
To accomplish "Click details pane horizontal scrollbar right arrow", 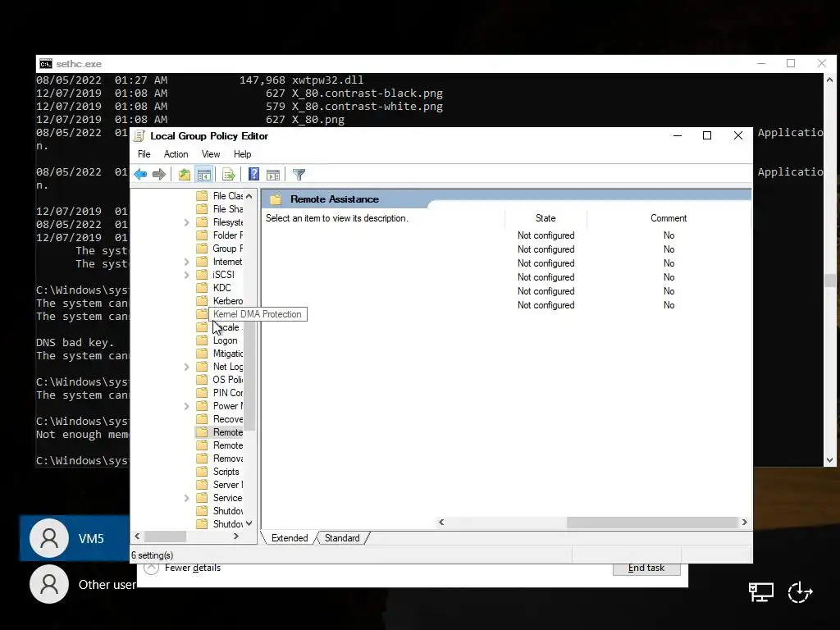I will (x=744, y=522).
